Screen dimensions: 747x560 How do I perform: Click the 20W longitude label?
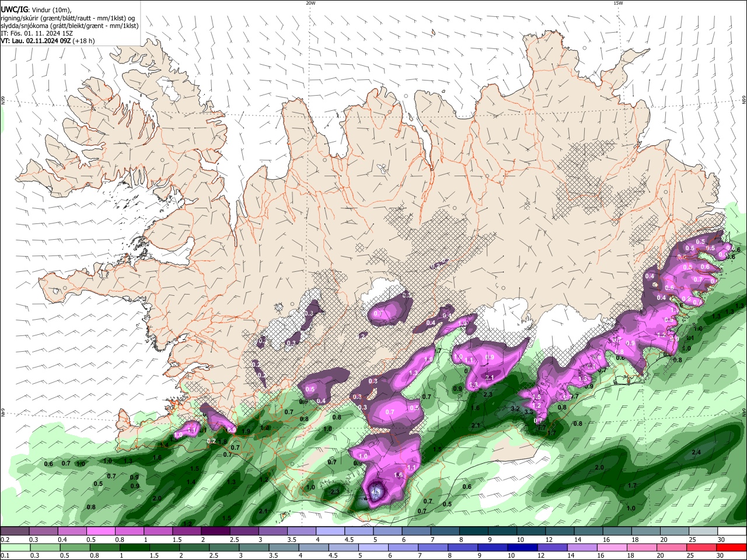[310, 3]
